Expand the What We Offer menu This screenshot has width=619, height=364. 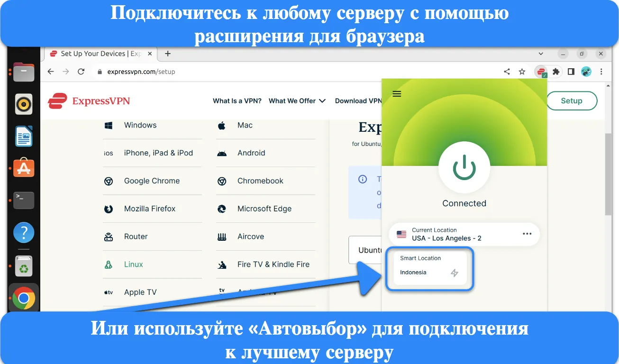point(297,100)
